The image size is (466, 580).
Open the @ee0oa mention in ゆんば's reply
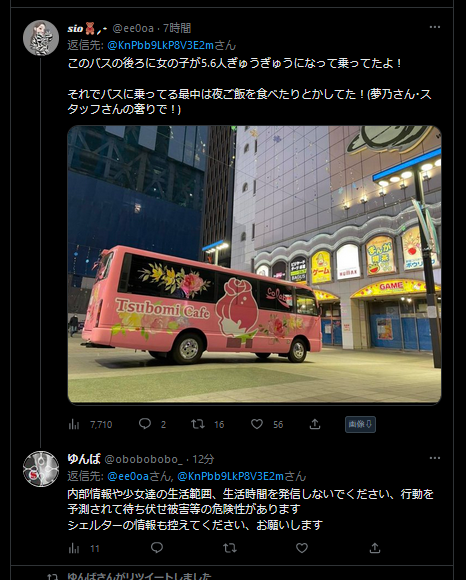click(128, 476)
